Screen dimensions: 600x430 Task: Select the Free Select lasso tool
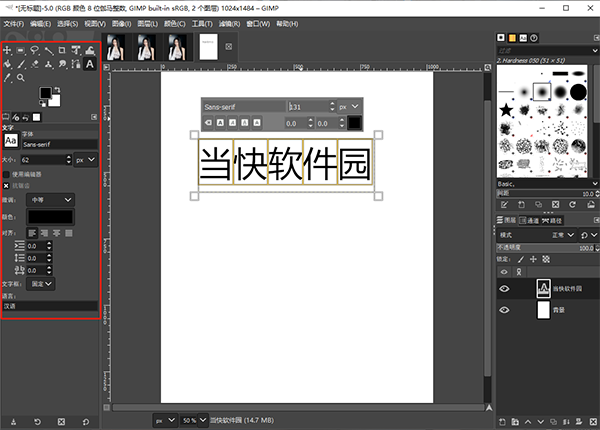pos(35,50)
